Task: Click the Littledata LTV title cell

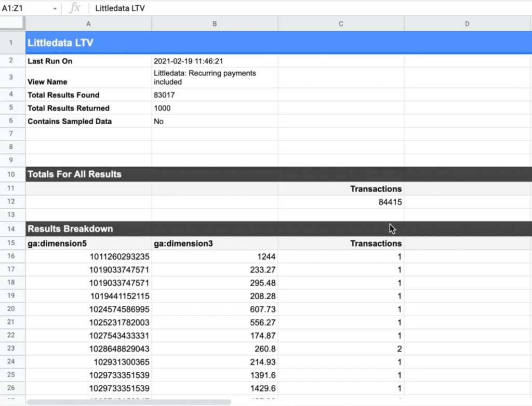Action: [88, 43]
